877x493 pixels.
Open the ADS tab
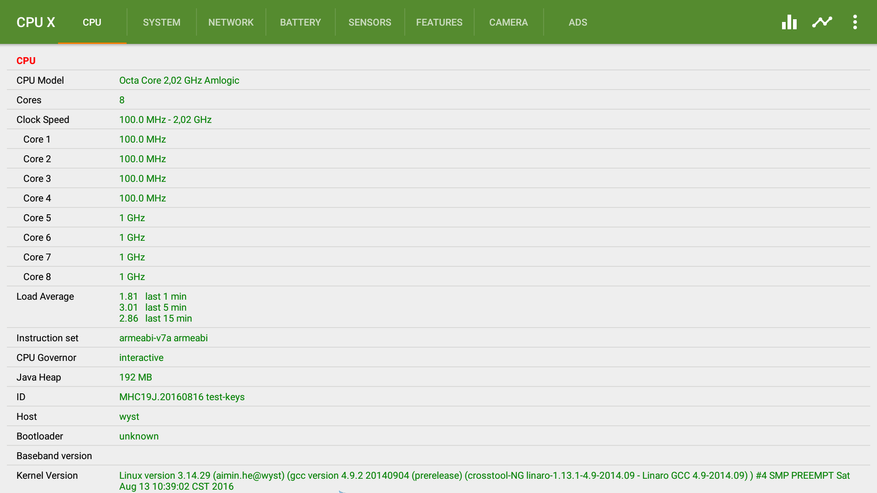[x=578, y=22]
